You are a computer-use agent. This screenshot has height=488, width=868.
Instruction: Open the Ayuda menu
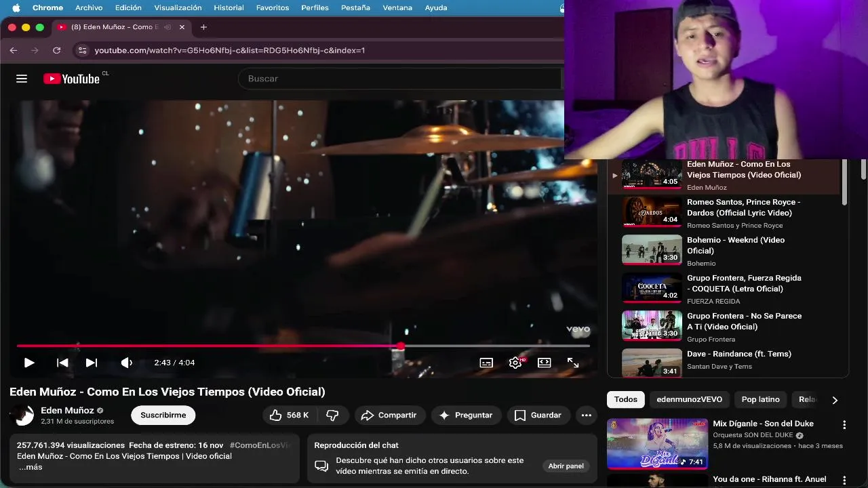click(435, 7)
